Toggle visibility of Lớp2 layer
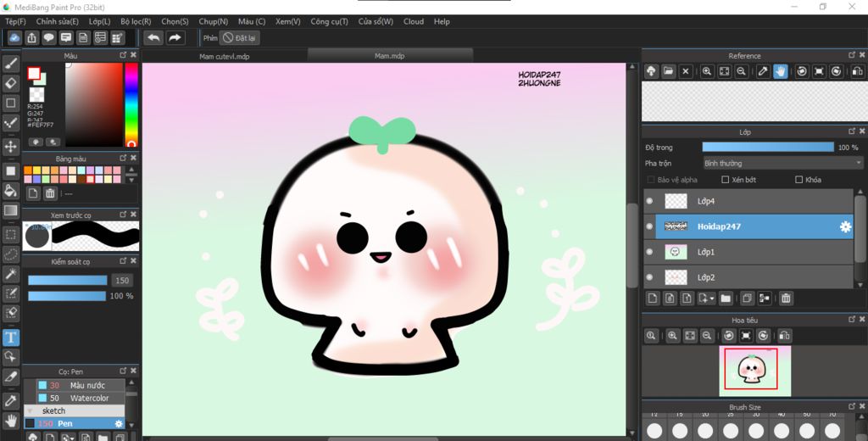This screenshot has height=441, width=868. [650, 277]
